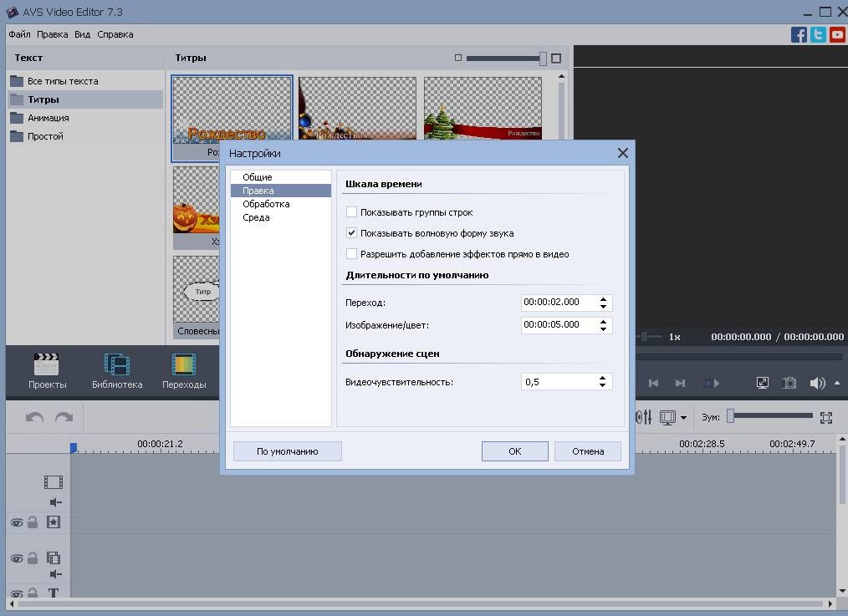The height and width of the screenshot is (616, 848).
Task: Click the По умолчанию button
Action: click(287, 451)
